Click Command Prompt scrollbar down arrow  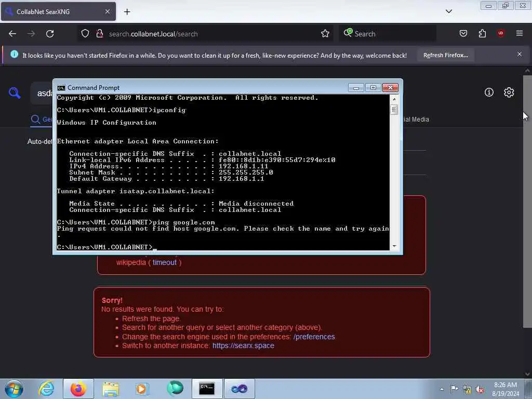point(394,246)
